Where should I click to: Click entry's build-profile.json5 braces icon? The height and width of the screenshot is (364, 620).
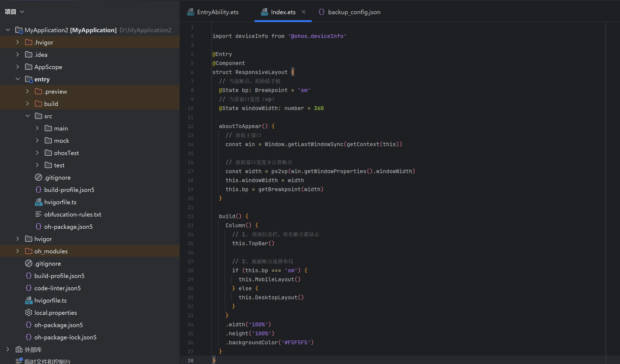38,190
